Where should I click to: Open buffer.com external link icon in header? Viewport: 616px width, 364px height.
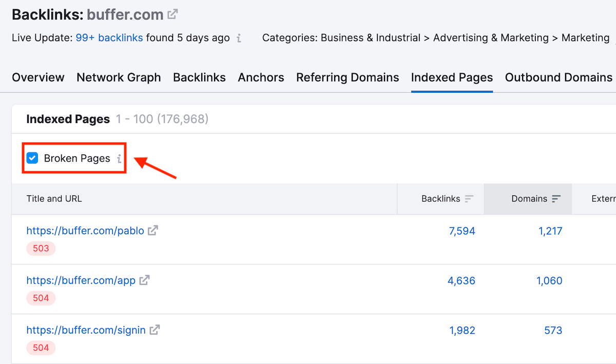click(x=173, y=14)
